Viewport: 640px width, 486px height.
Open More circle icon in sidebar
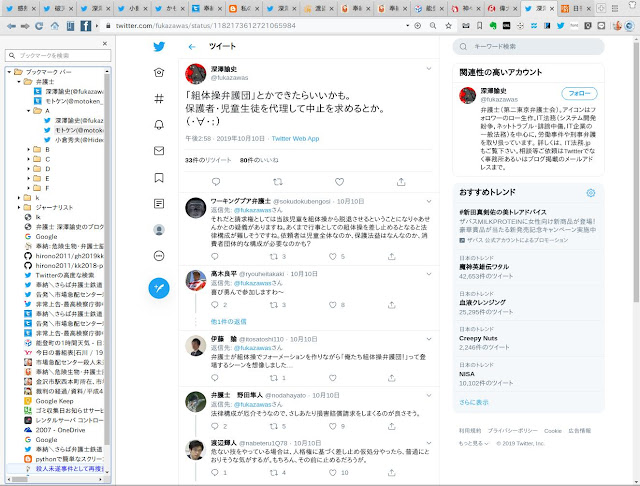click(x=159, y=256)
